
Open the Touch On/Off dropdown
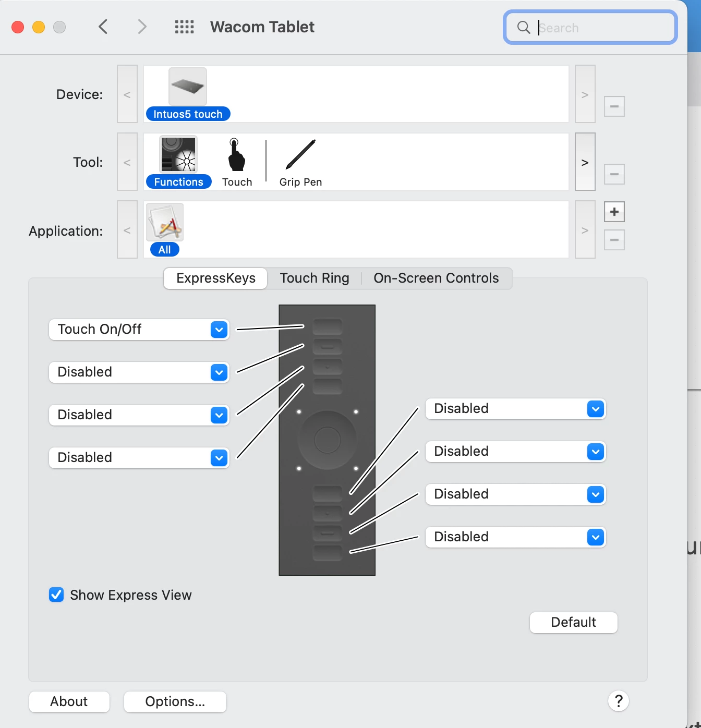139,330
